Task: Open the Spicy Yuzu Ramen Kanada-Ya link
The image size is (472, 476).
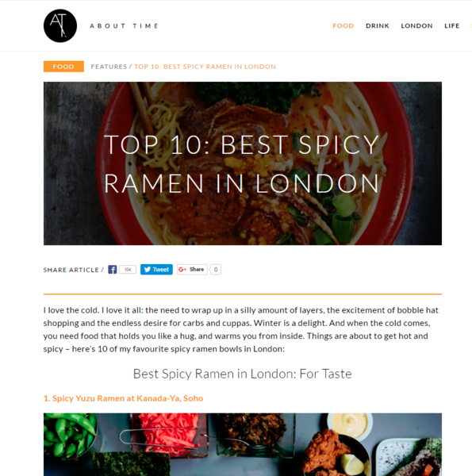Action: 123,398
